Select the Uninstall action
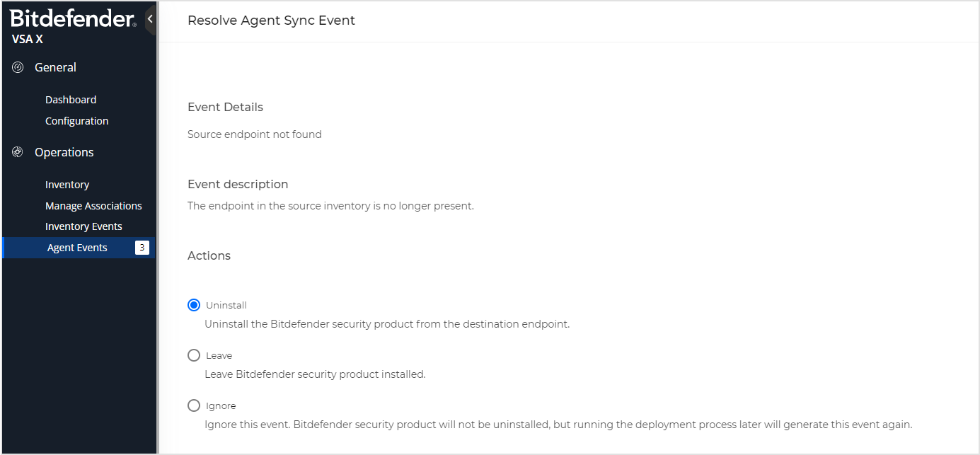The width and height of the screenshot is (980, 455). pos(193,304)
